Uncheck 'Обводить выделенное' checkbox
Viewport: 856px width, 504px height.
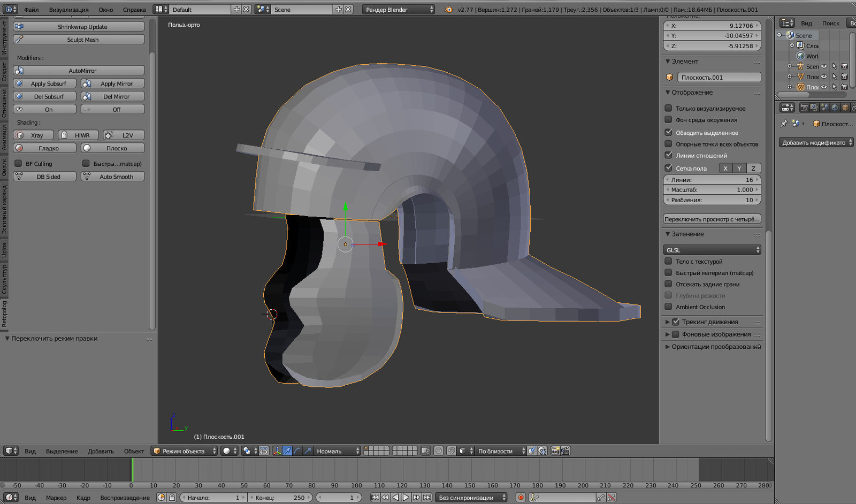point(668,132)
